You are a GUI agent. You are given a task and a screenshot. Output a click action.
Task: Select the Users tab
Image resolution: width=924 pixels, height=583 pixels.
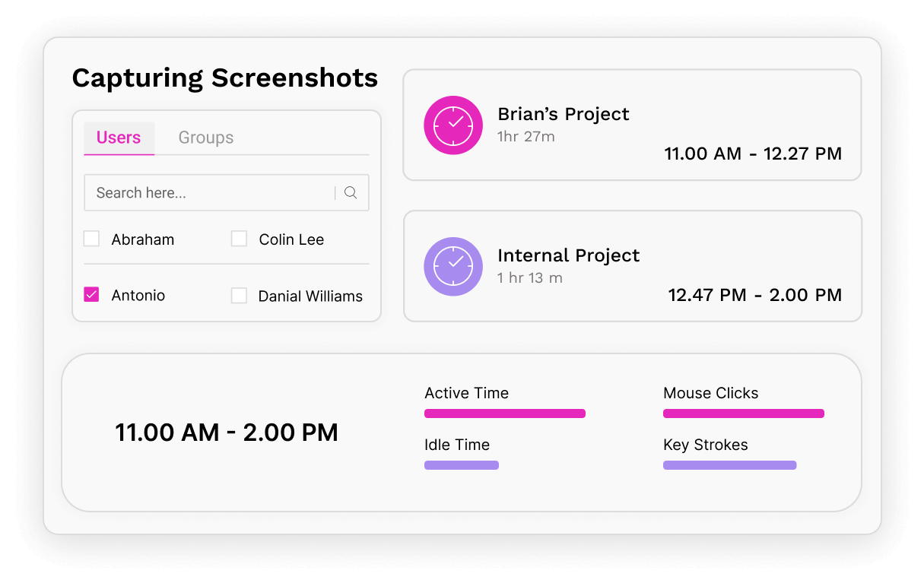[119, 138]
